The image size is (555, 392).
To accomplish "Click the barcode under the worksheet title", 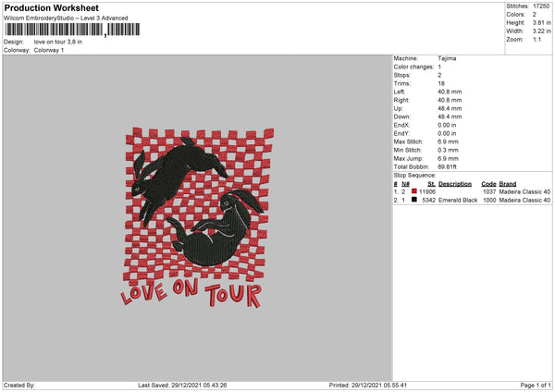I will coord(72,30).
